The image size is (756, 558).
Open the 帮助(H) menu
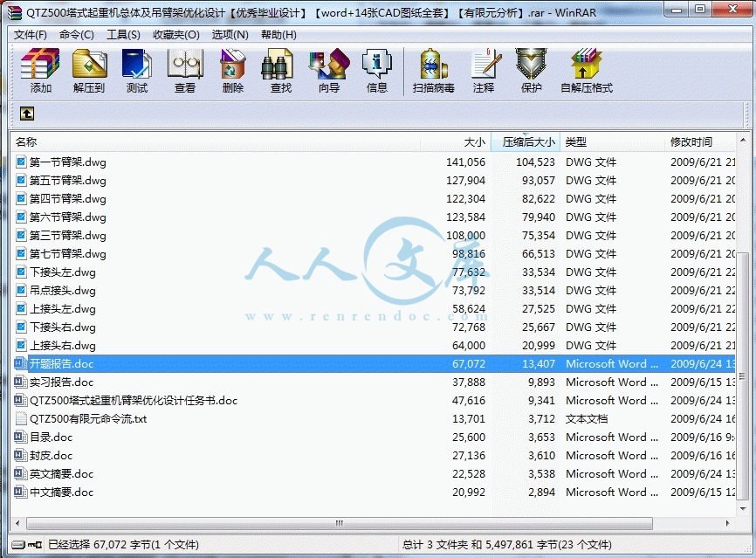[278, 35]
